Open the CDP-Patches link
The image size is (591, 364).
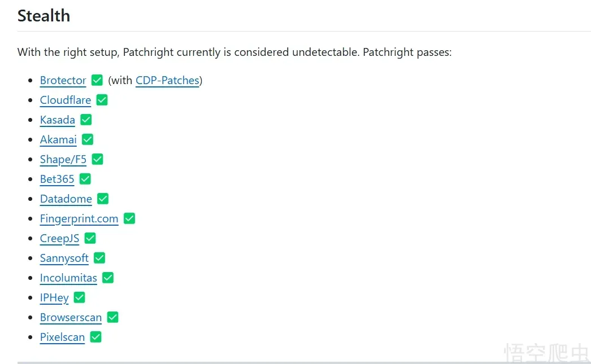click(167, 80)
